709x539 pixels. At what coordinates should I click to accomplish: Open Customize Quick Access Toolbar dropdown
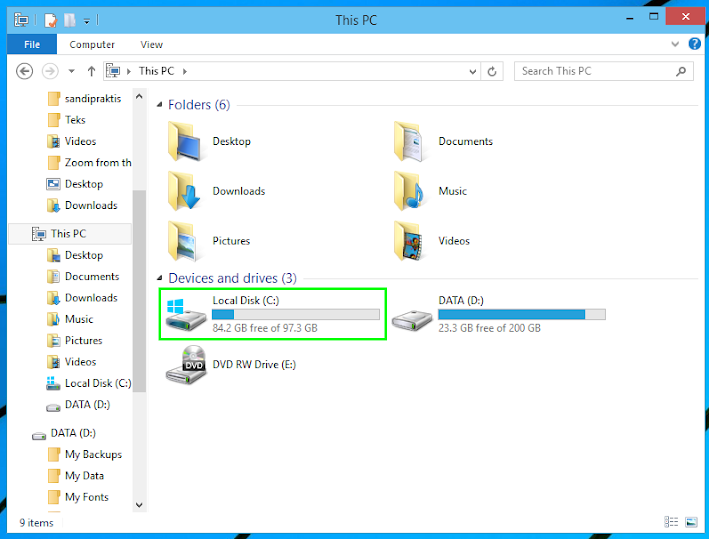87,21
